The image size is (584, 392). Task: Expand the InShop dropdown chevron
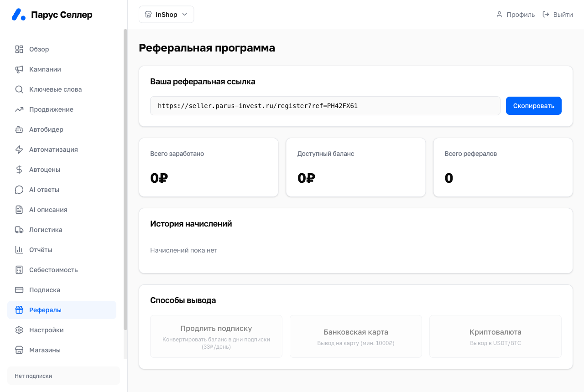(185, 15)
